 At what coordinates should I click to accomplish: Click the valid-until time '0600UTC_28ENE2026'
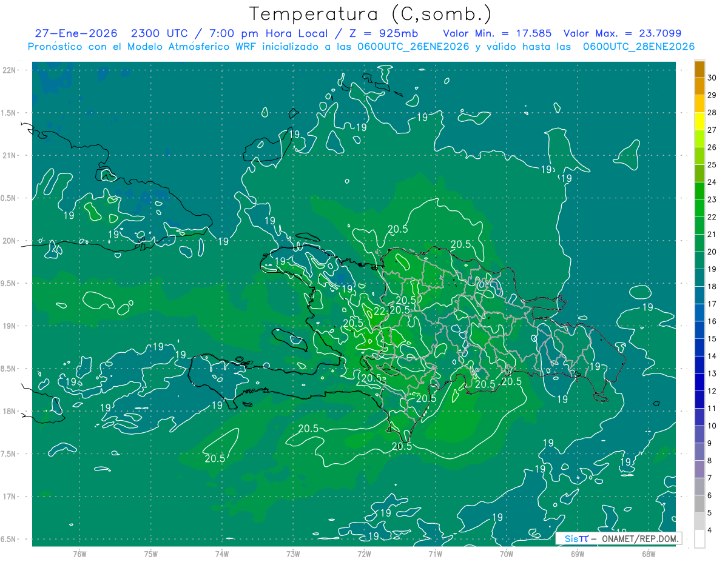[638, 47]
